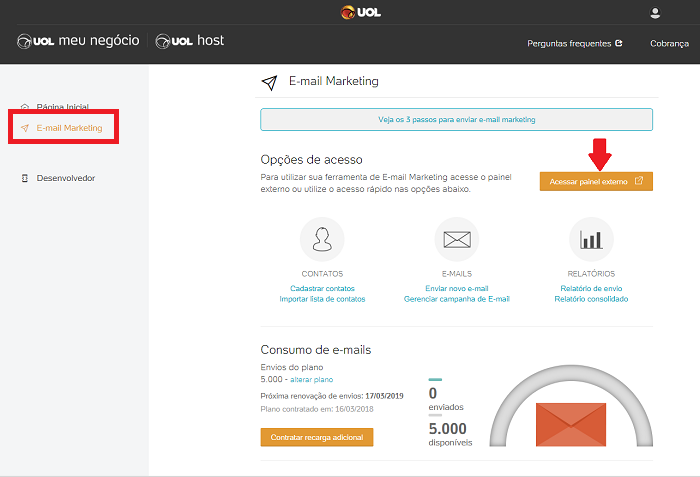Click the renewal date 17/03/2019
Image resolution: width=700 pixels, height=477 pixels.
click(x=384, y=396)
